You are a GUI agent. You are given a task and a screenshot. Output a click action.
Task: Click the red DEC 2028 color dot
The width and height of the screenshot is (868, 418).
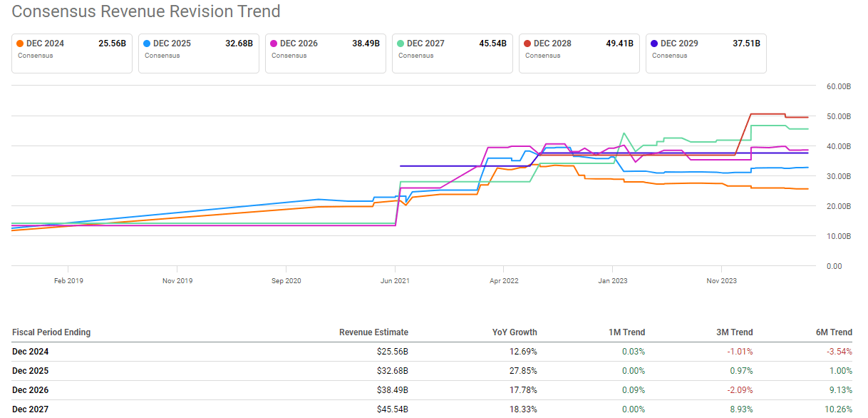pos(527,44)
